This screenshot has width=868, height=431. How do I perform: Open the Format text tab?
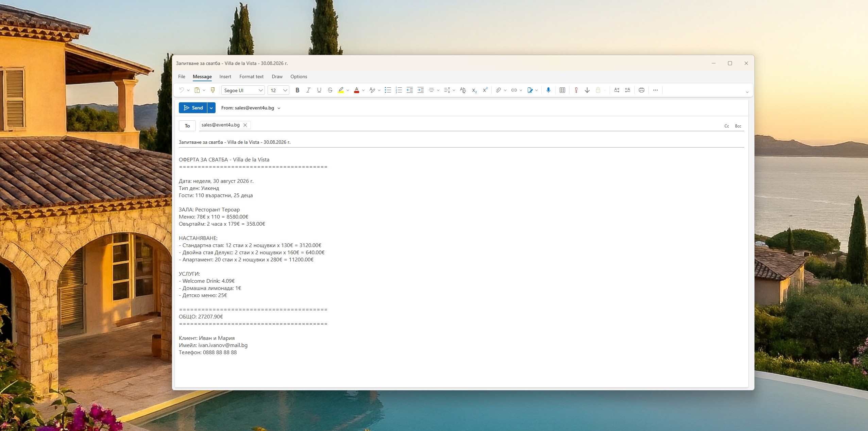click(251, 76)
